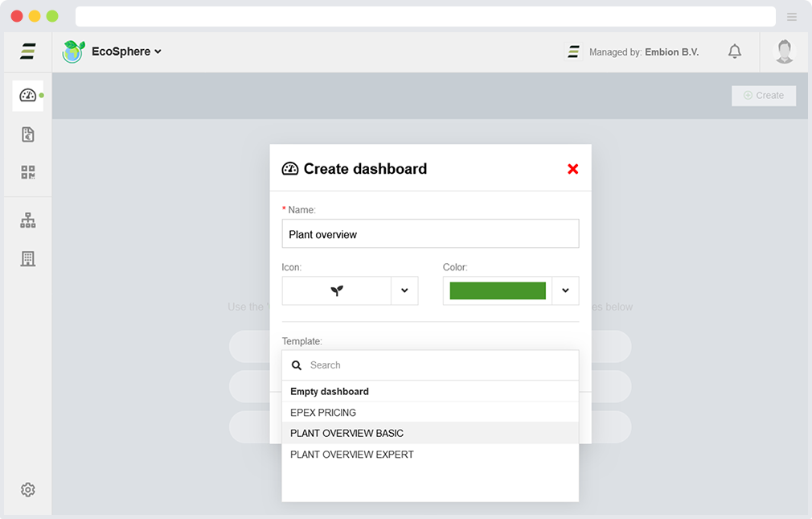
Task: Click the Embion logo at top left
Action: pyautogui.click(x=28, y=51)
